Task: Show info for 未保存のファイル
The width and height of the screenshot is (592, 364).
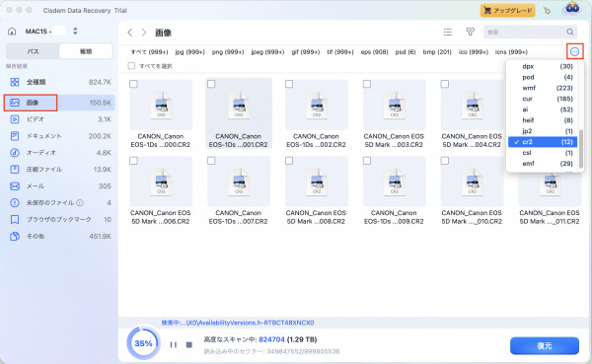Action: point(80,203)
